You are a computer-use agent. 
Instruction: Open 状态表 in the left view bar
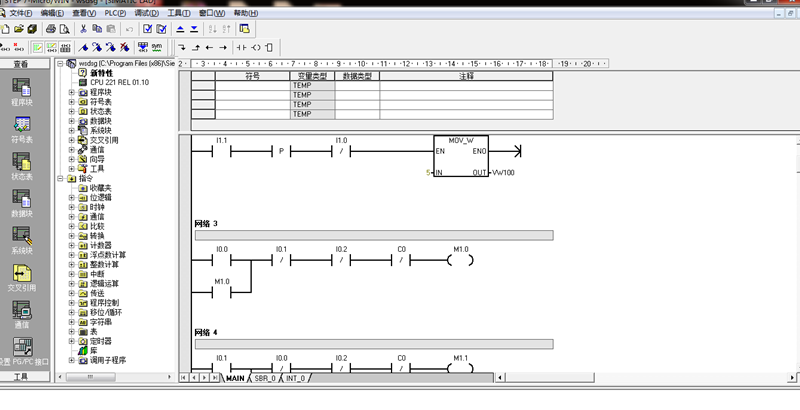22,167
